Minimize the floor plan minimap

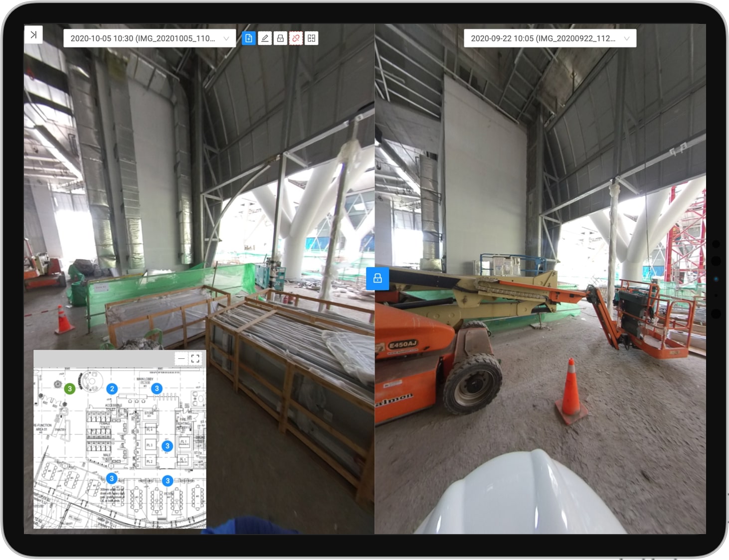coord(181,358)
